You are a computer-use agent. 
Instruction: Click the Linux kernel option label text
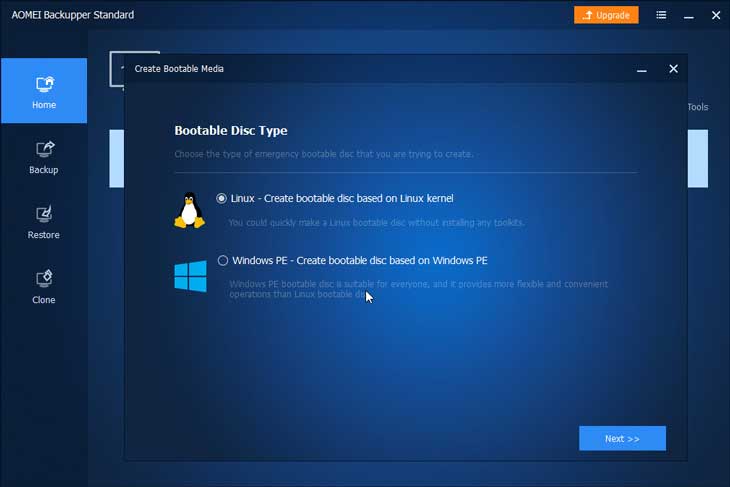342,198
